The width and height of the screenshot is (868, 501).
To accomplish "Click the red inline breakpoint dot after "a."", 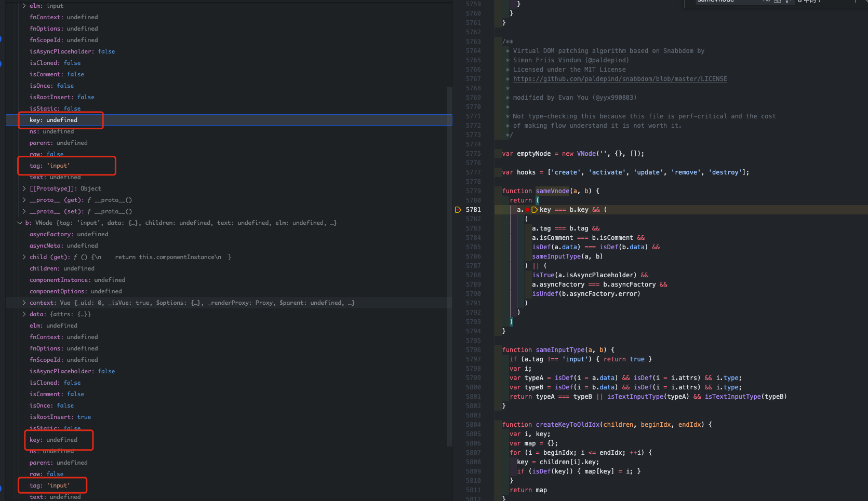I will (527, 210).
